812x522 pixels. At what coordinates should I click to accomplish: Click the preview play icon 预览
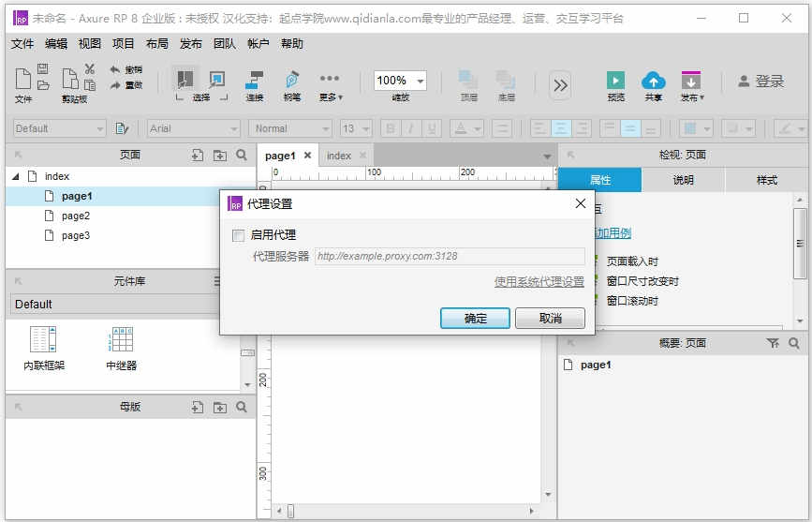[x=615, y=85]
